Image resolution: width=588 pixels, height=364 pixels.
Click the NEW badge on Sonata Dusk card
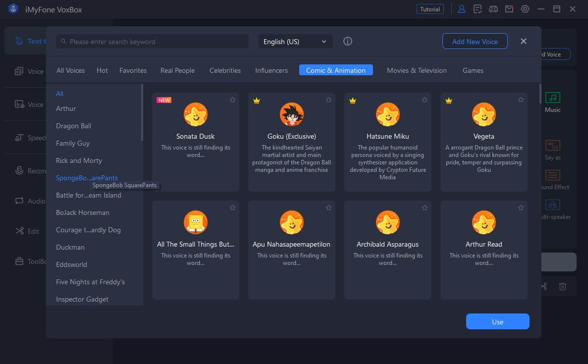tap(164, 100)
